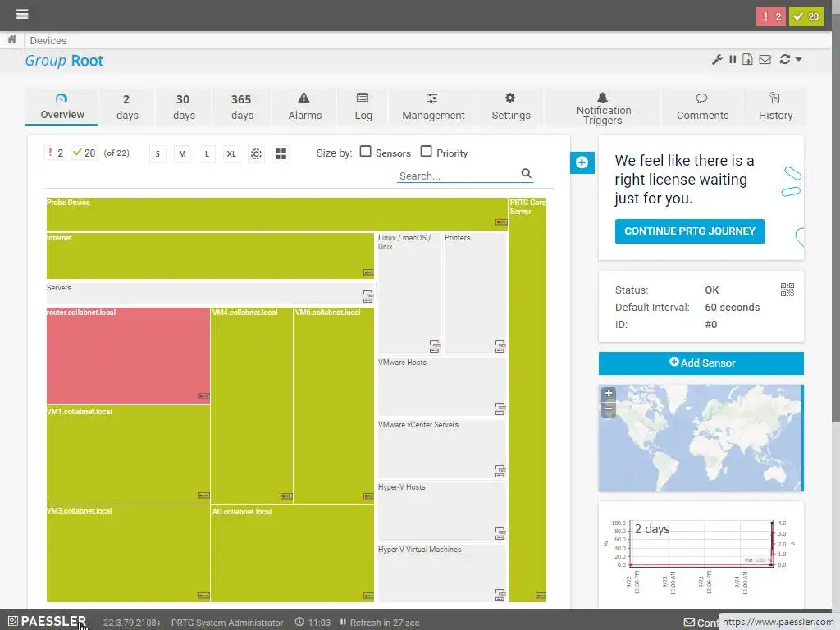Click the VMware vCenter Servers group icon
The image size is (840, 630).
[x=500, y=470]
